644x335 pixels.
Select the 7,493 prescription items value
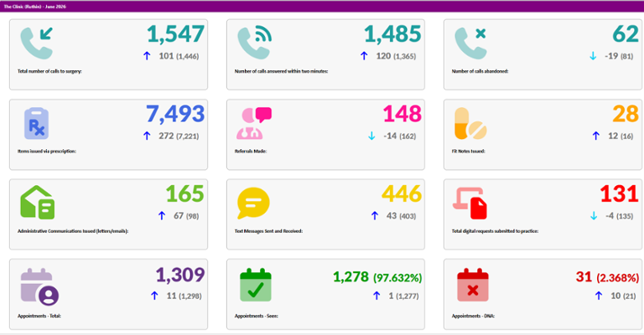[175, 114]
